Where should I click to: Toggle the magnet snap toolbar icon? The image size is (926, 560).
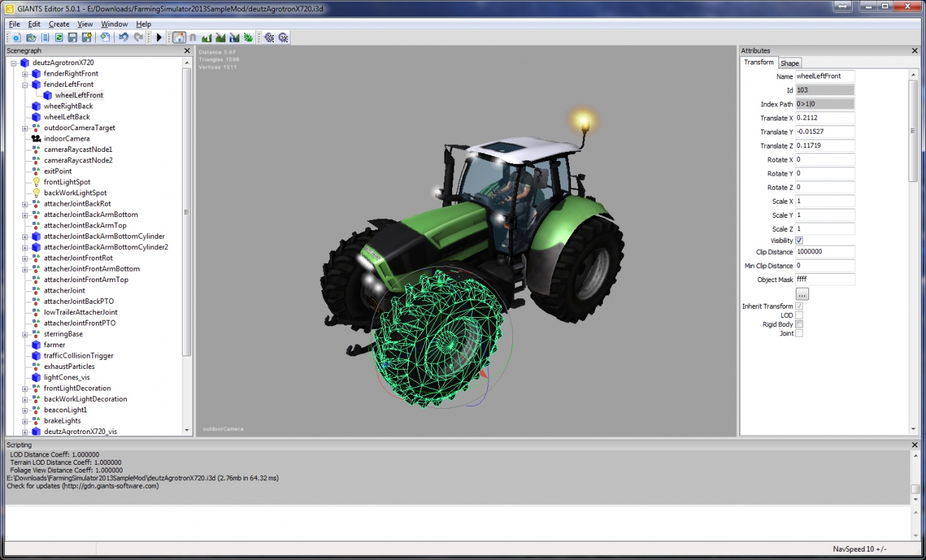tap(193, 37)
